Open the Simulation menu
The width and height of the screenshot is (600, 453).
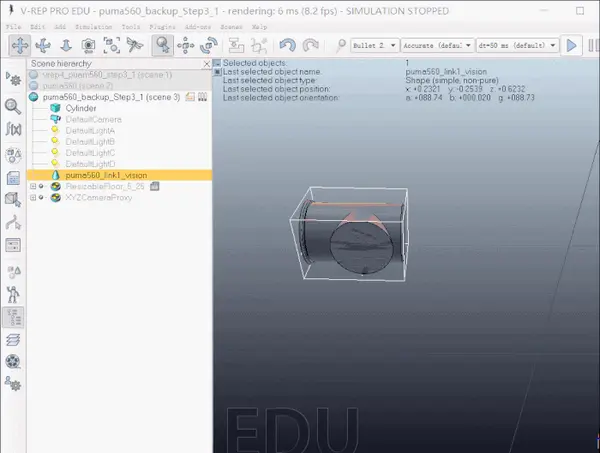(x=93, y=27)
